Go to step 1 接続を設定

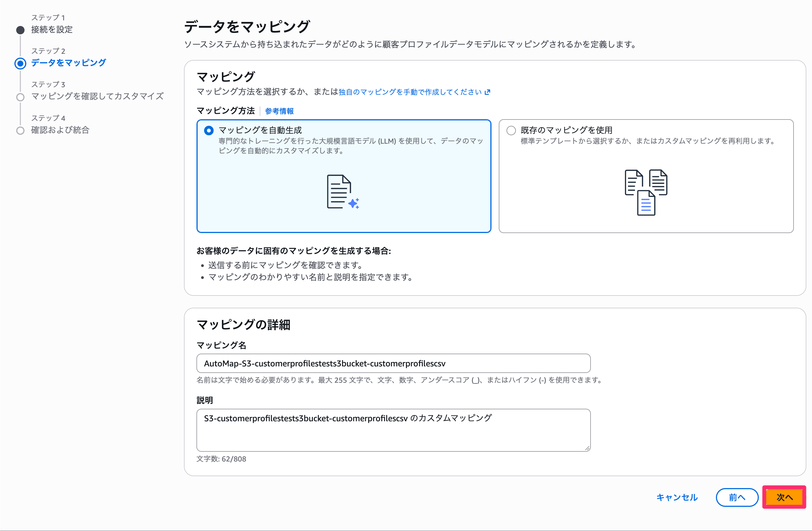click(52, 30)
